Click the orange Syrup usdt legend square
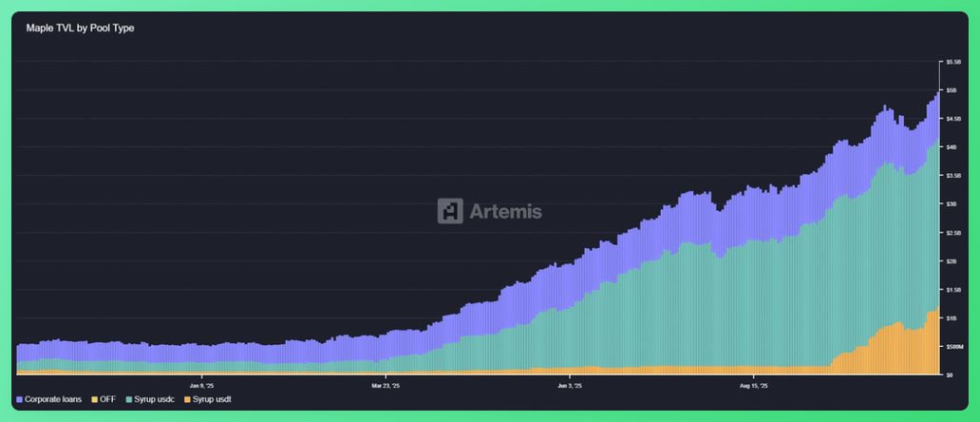 187,399
